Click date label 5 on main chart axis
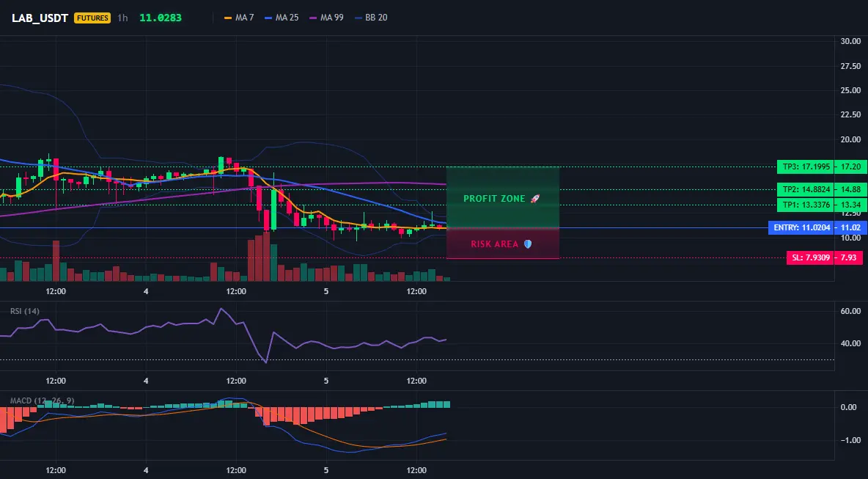Screen dimensions: 868x479 pos(326,291)
